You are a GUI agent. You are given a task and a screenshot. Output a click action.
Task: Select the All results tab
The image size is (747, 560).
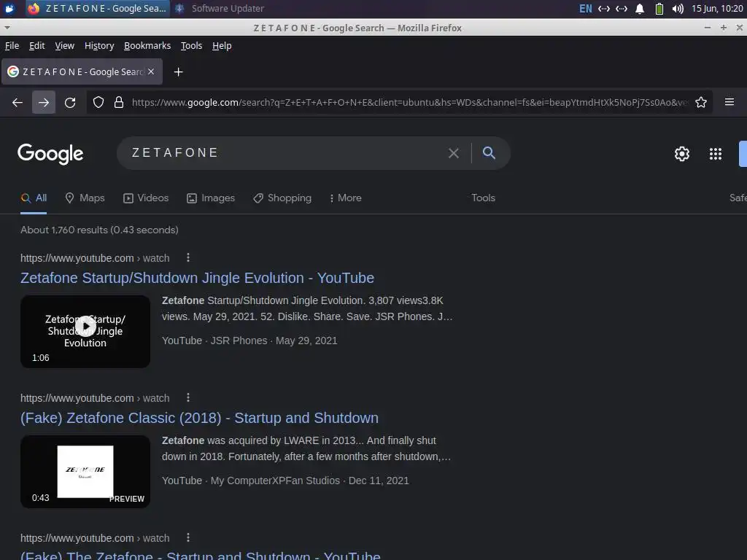pos(34,198)
